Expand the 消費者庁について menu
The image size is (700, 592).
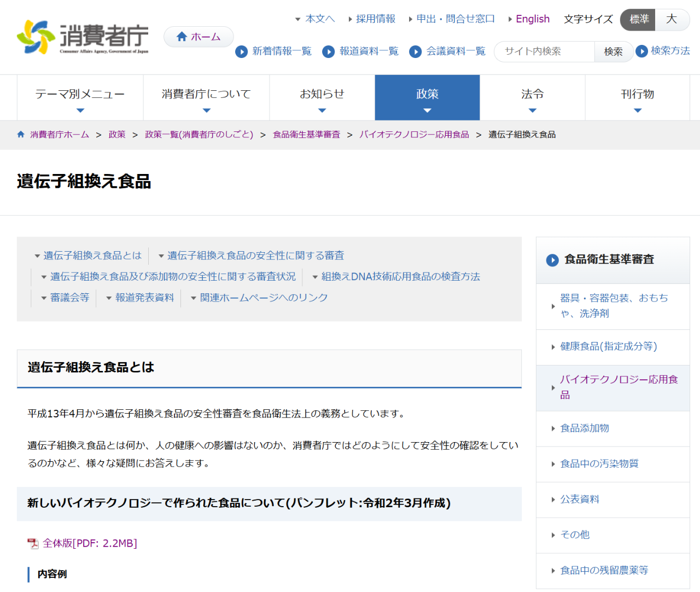pyautogui.click(x=206, y=97)
